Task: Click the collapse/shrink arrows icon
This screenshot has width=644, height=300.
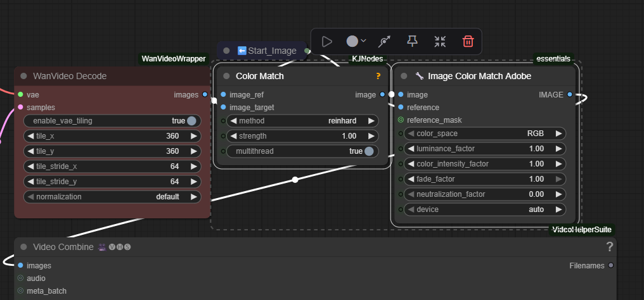Action: click(440, 41)
